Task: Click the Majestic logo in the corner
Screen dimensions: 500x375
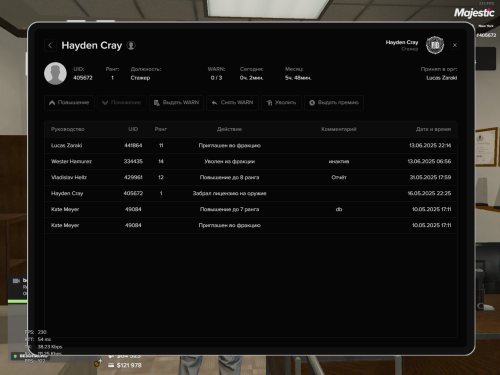Action: (474, 13)
